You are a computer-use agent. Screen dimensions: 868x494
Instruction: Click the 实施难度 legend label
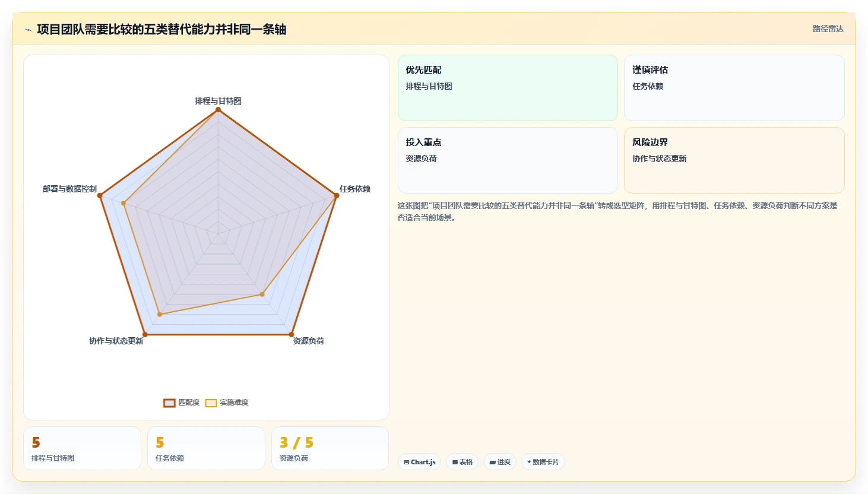point(234,403)
